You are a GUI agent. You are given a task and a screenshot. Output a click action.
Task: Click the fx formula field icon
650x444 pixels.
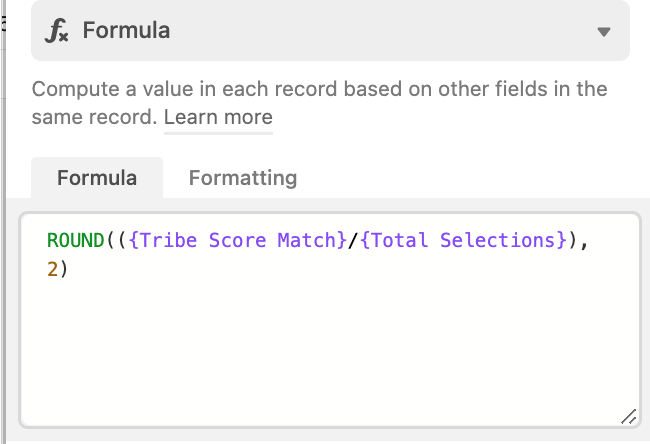click(56, 31)
